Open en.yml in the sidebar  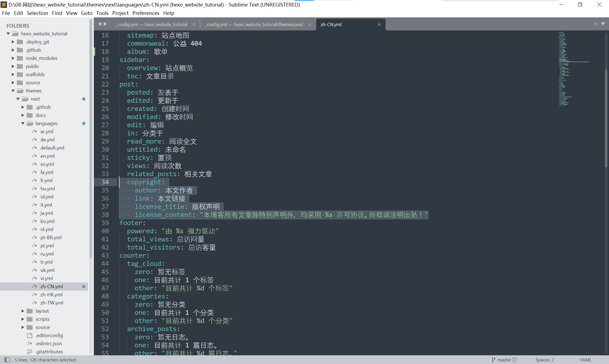[x=47, y=156]
